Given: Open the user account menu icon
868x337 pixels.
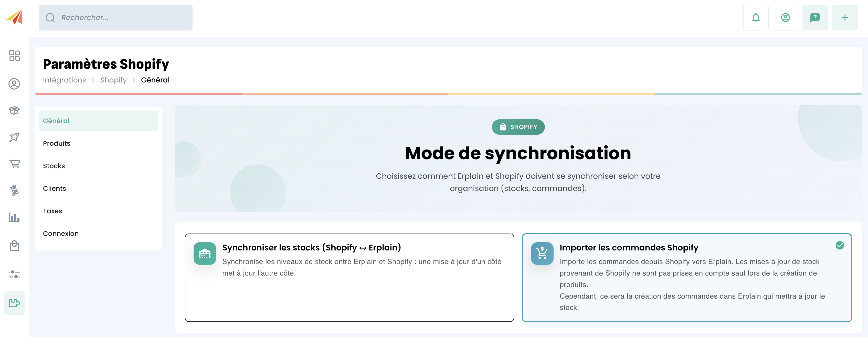Looking at the screenshot, I should [x=785, y=17].
